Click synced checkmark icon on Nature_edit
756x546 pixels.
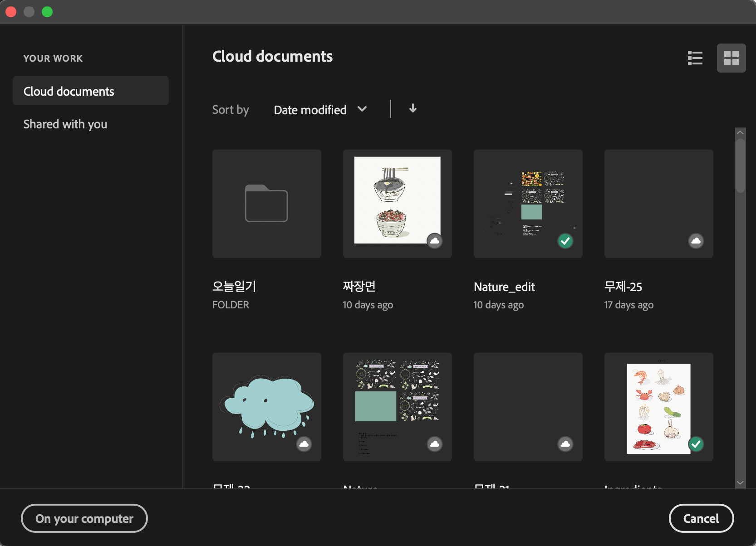click(565, 241)
